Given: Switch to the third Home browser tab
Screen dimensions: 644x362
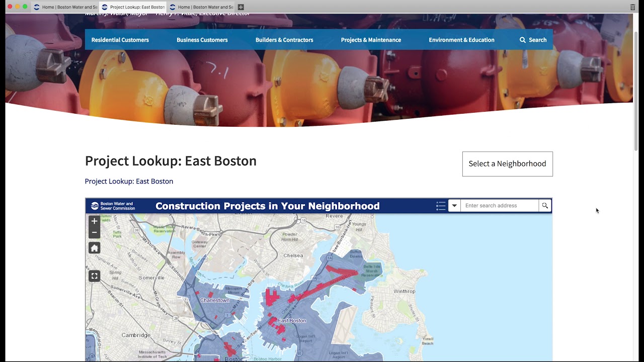Looking at the screenshot, I should (x=201, y=7).
